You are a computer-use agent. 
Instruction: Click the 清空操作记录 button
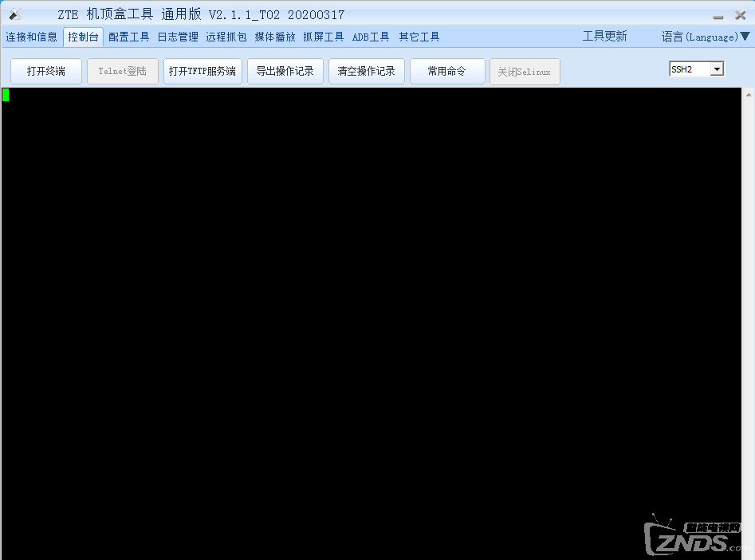tap(367, 71)
